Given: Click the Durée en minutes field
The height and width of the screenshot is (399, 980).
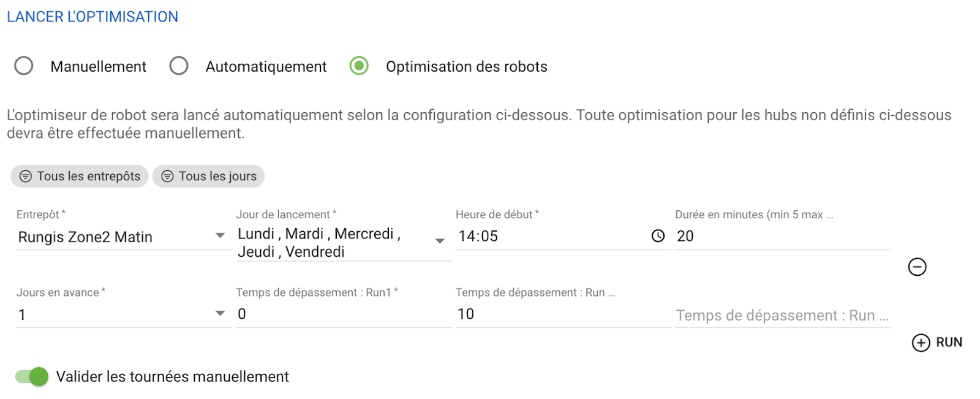Looking at the screenshot, I should point(783,236).
